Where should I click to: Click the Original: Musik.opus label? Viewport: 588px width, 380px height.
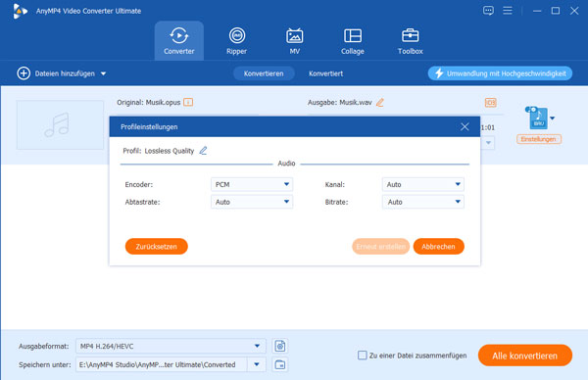coord(149,102)
